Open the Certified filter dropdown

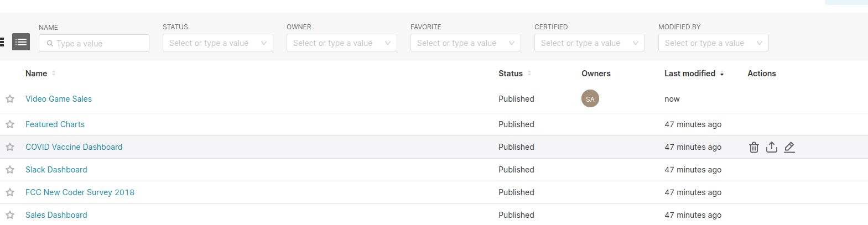tap(590, 43)
